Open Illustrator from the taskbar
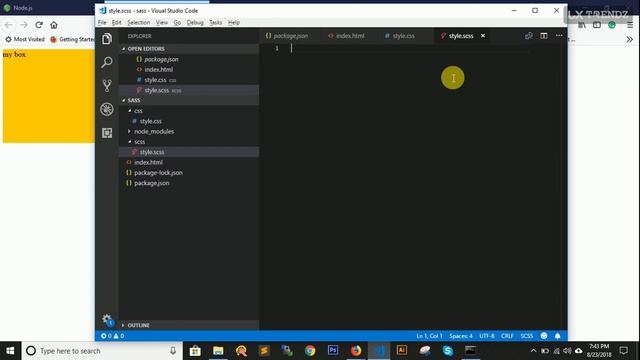Viewport: 640px width, 360px height. pos(402,351)
